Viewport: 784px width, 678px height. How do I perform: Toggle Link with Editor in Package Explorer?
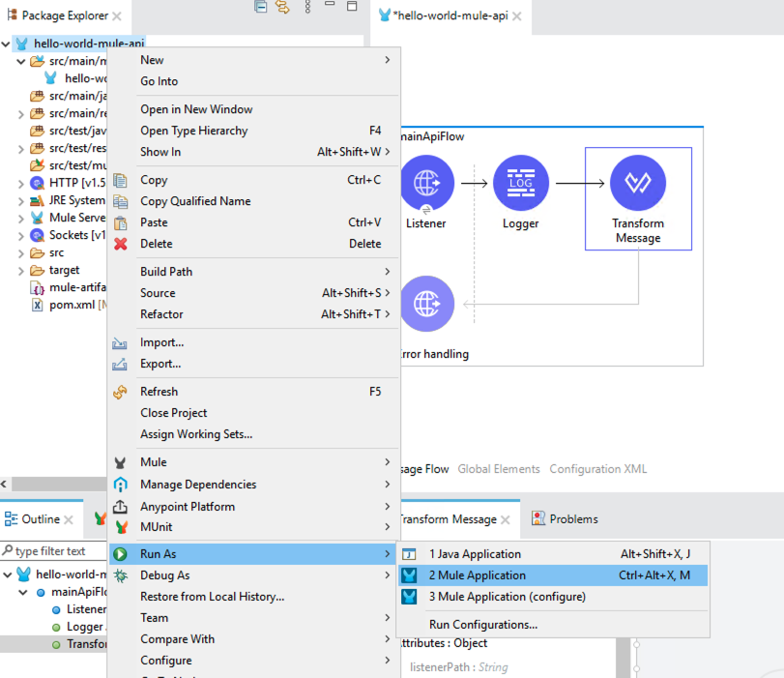click(283, 8)
